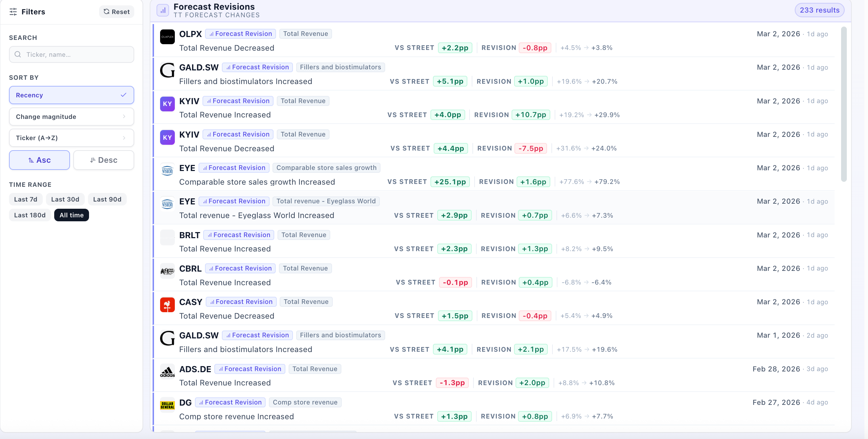Focus the Ticker, name search field

(71, 55)
